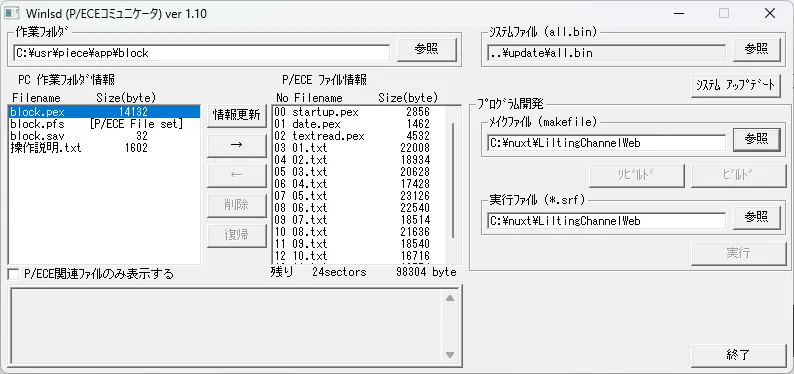Select 12 10.txt in P/ECE file list
Image resolution: width=794 pixels, height=374 pixels.
(x=359, y=256)
